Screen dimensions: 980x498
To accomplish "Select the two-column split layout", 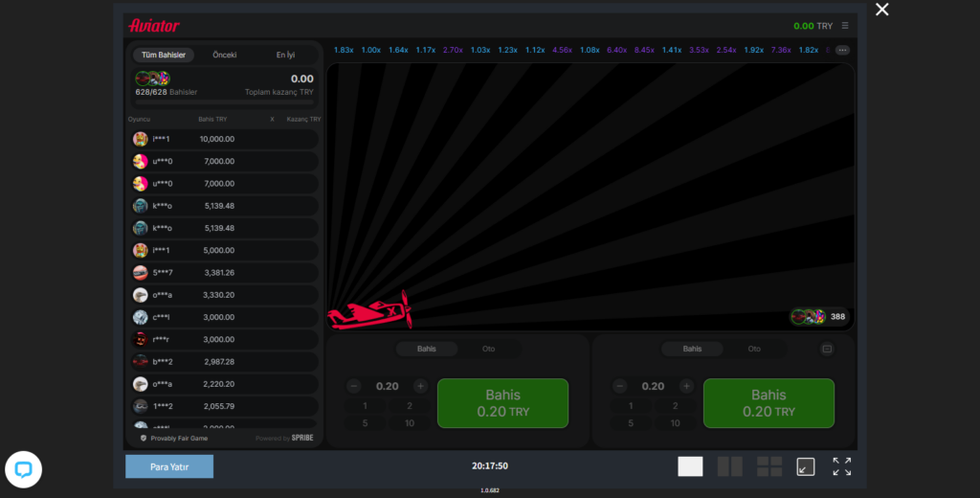I will pyautogui.click(x=730, y=466).
